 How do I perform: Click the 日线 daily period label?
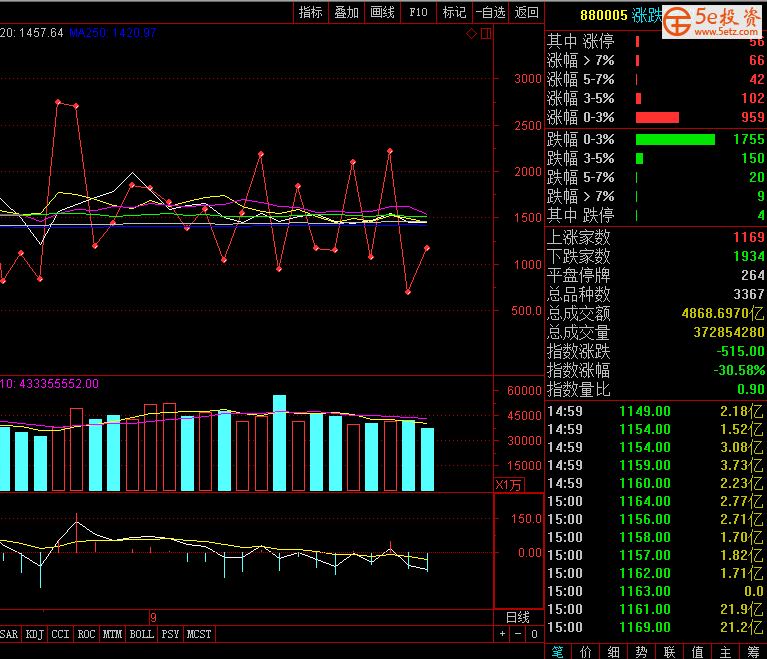click(518, 617)
